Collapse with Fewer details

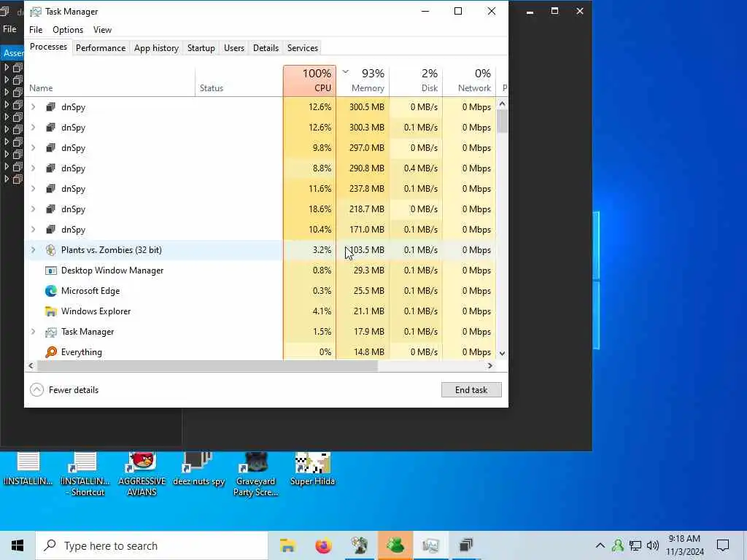pyautogui.click(x=64, y=390)
